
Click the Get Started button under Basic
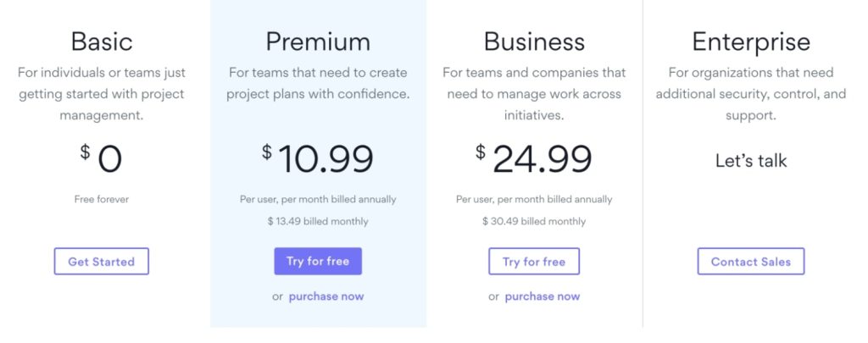[102, 261]
